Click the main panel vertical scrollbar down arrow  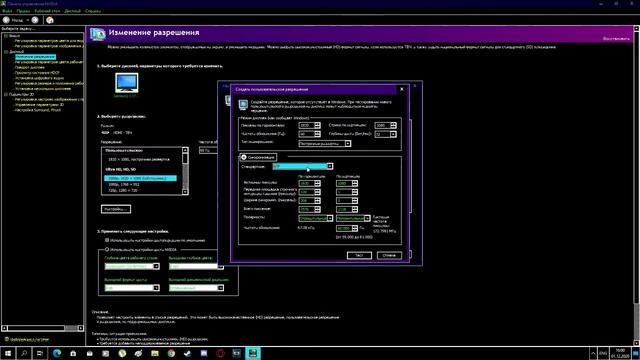[636, 343]
